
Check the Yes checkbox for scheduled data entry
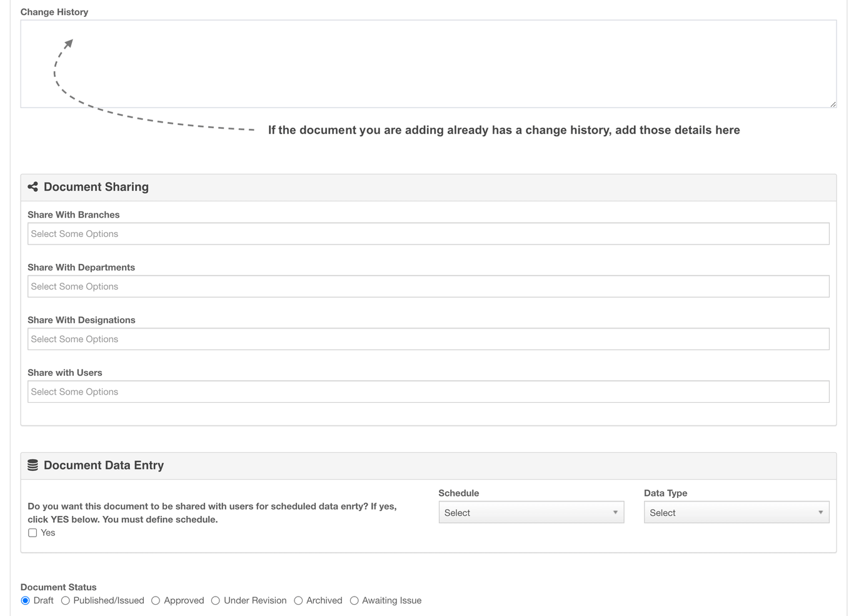[33, 533]
